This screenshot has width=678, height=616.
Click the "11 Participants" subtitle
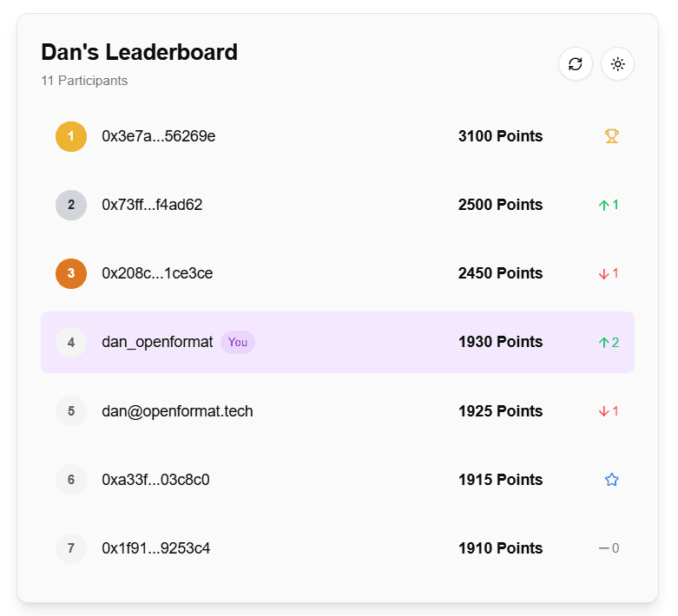(84, 81)
